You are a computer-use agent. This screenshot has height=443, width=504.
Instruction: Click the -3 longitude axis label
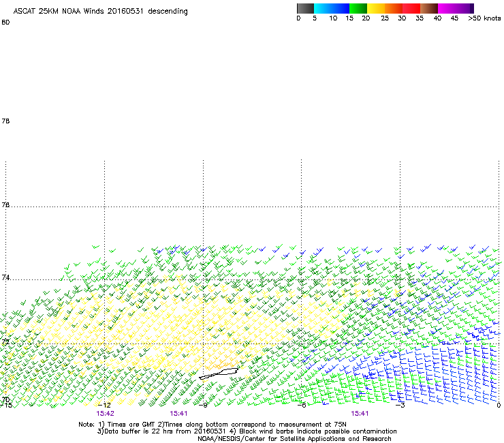tap(400, 405)
